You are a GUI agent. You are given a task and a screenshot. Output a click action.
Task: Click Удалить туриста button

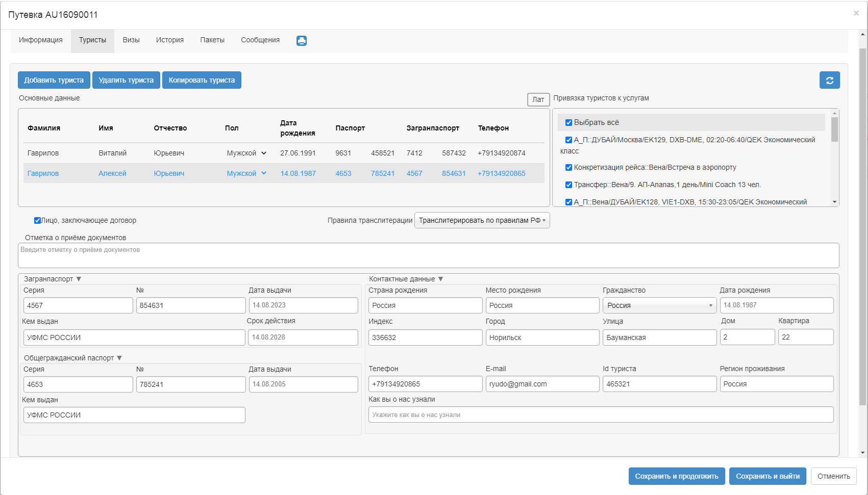[x=126, y=80]
